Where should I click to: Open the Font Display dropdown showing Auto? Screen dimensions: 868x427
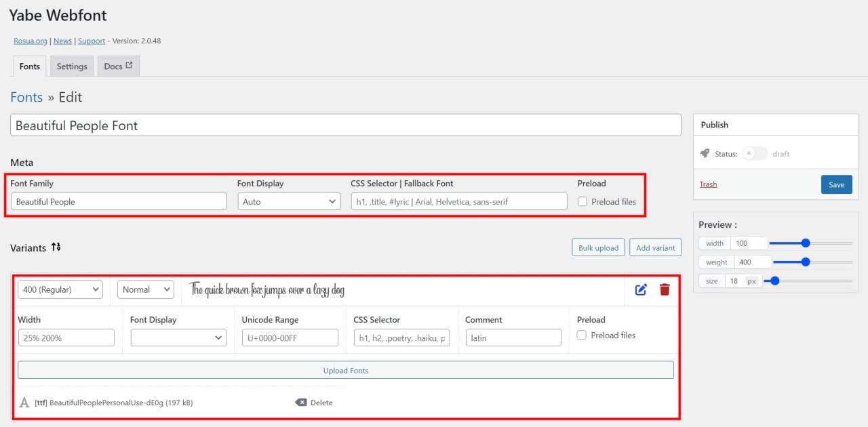(289, 201)
